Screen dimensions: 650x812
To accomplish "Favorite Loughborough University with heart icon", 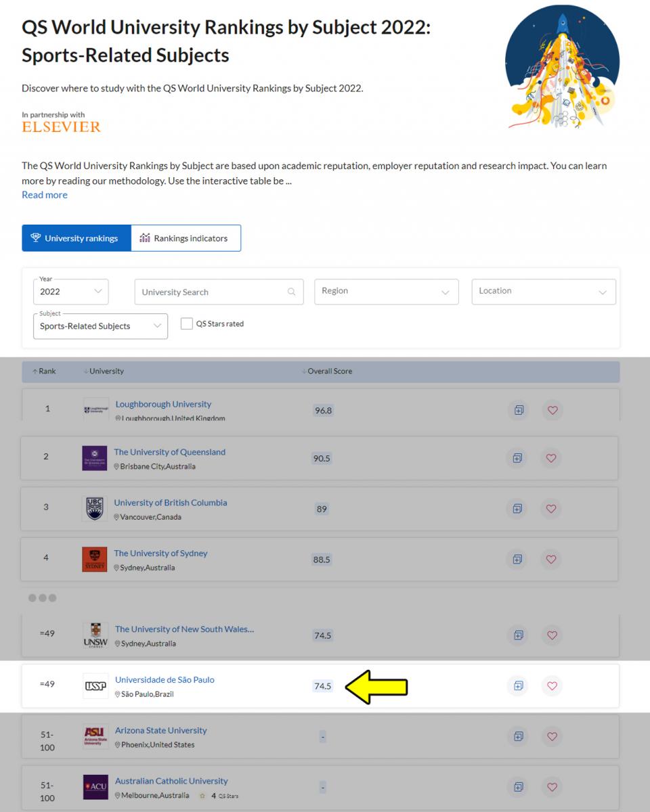I will pos(552,410).
